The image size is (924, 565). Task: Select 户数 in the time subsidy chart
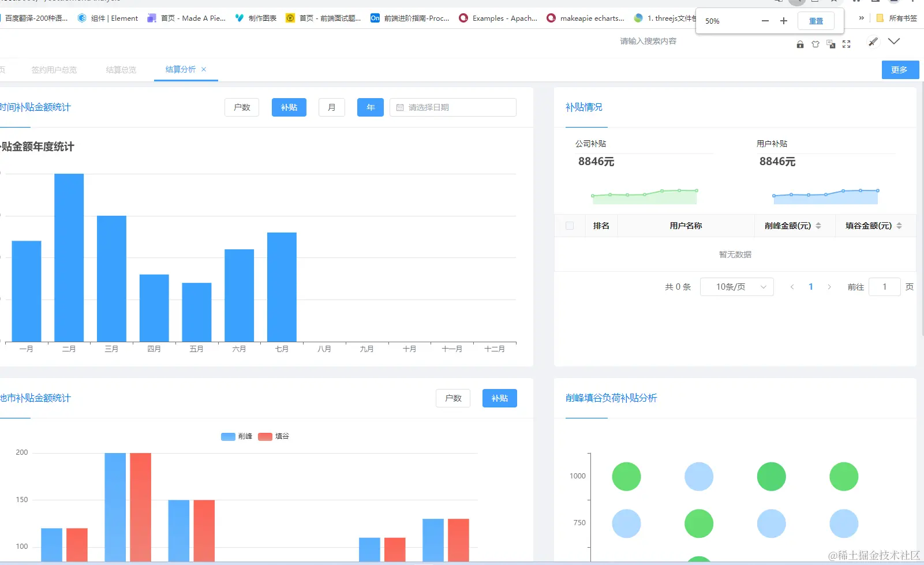(x=242, y=107)
